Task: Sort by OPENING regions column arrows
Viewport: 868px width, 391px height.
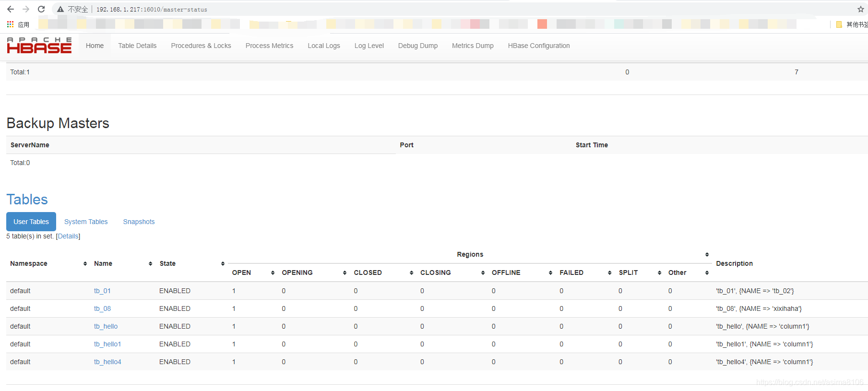Action: pos(345,273)
